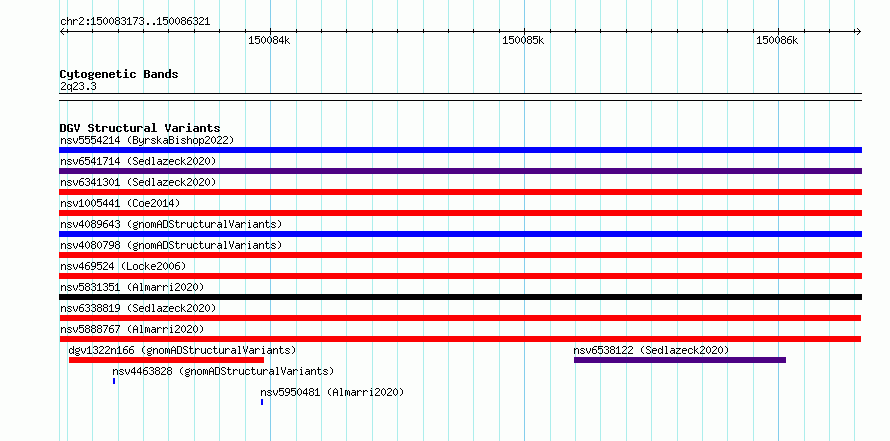Select the tiny blue mark under nsv4463828
890x441 pixels.
click(114, 381)
